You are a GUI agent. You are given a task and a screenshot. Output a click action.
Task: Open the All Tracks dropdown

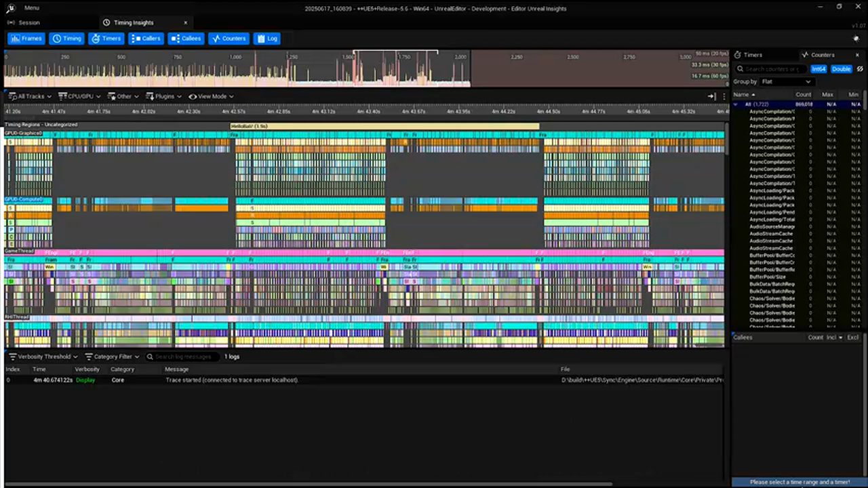[x=31, y=96]
